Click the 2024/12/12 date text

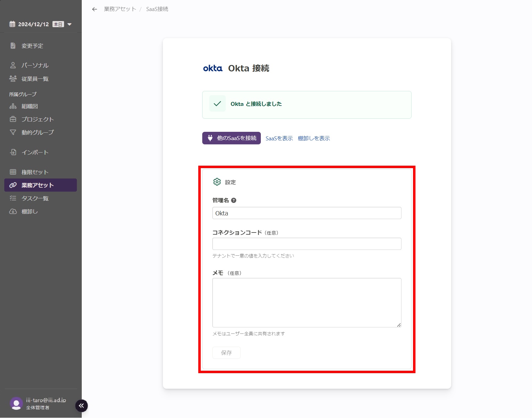point(34,24)
